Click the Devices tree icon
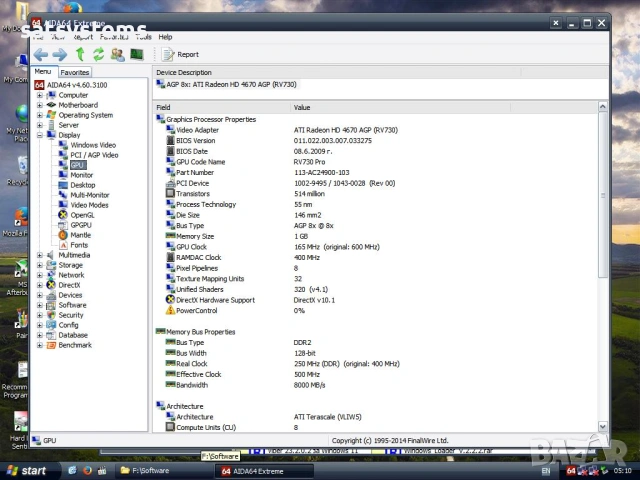640x480 pixels. pos(51,295)
